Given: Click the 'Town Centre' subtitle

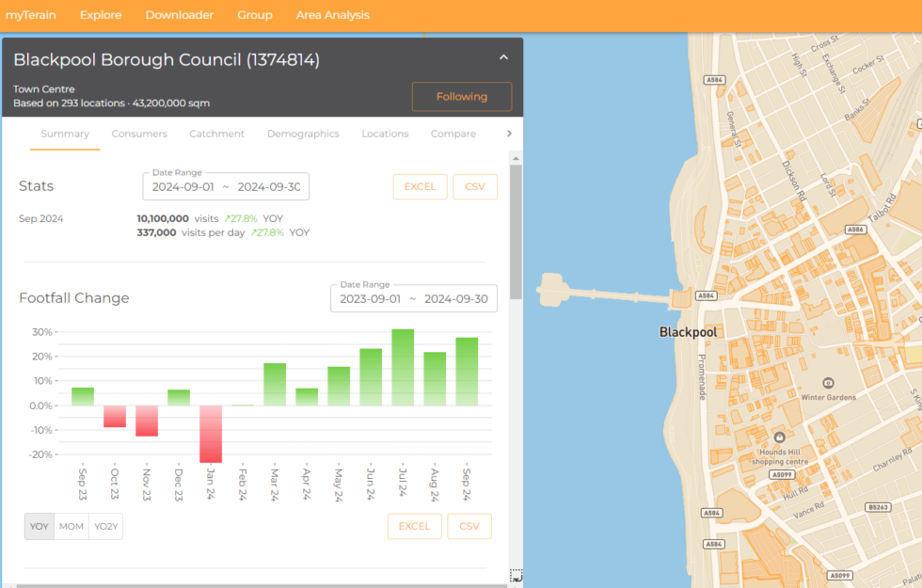Looking at the screenshot, I should click(x=44, y=89).
